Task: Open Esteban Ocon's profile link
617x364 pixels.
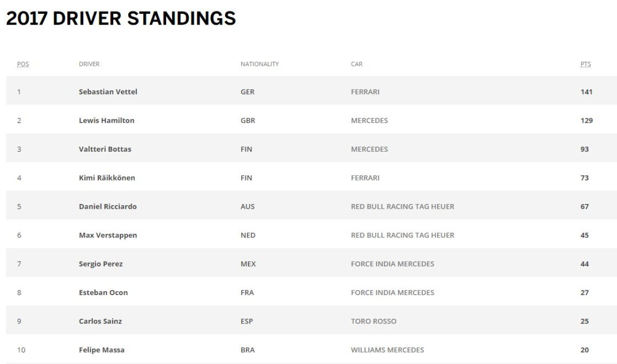Action: coord(103,293)
